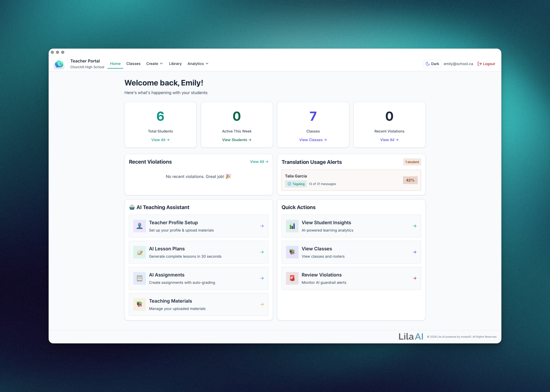Go to the Home tab
This screenshot has width=550, height=392.
coord(115,64)
